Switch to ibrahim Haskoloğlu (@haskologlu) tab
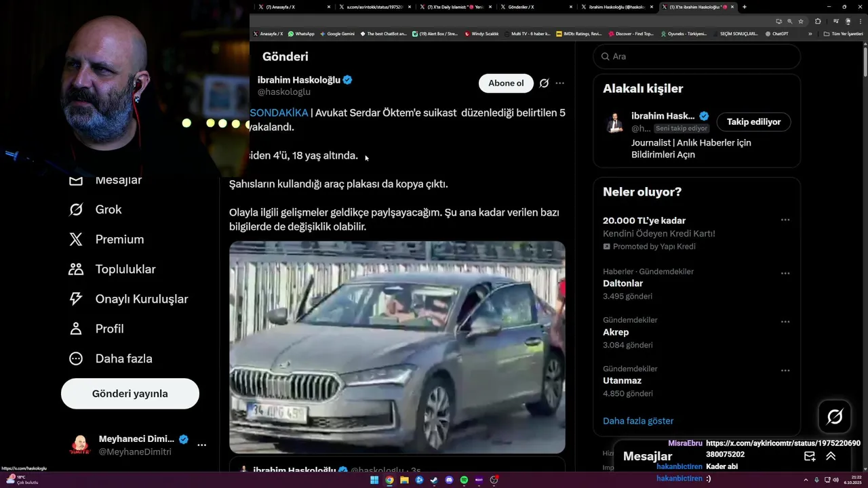 pos(616,7)
